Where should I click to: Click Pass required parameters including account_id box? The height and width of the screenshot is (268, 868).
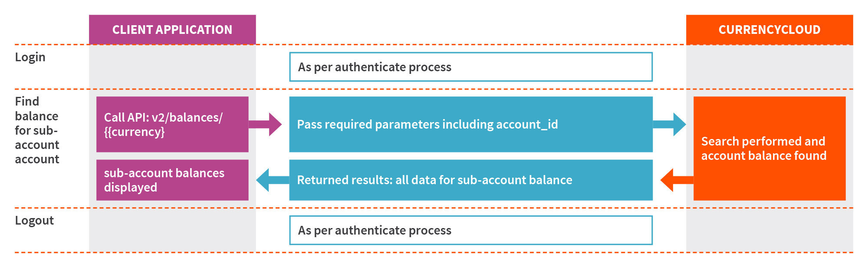[x=471, y=124]
